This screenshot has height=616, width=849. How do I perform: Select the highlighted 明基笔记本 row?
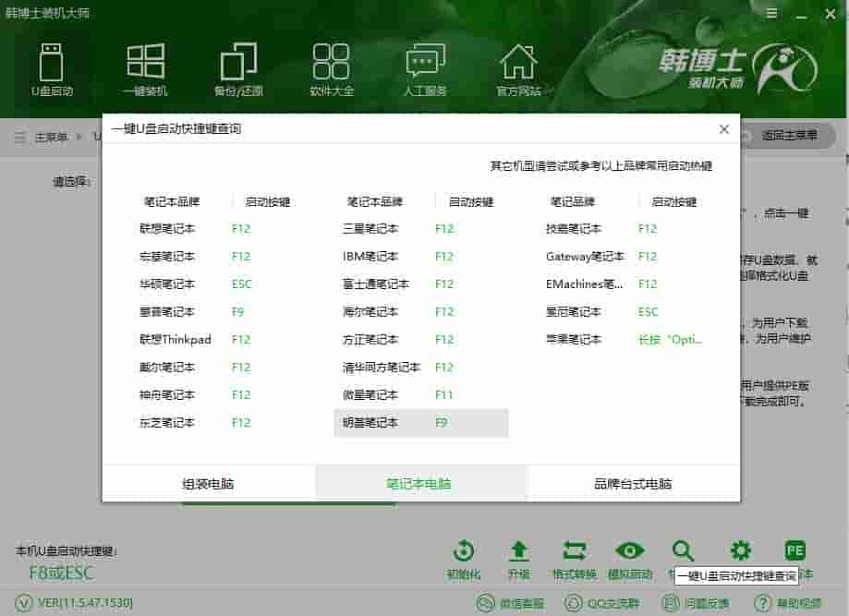(x=421, y=422)
